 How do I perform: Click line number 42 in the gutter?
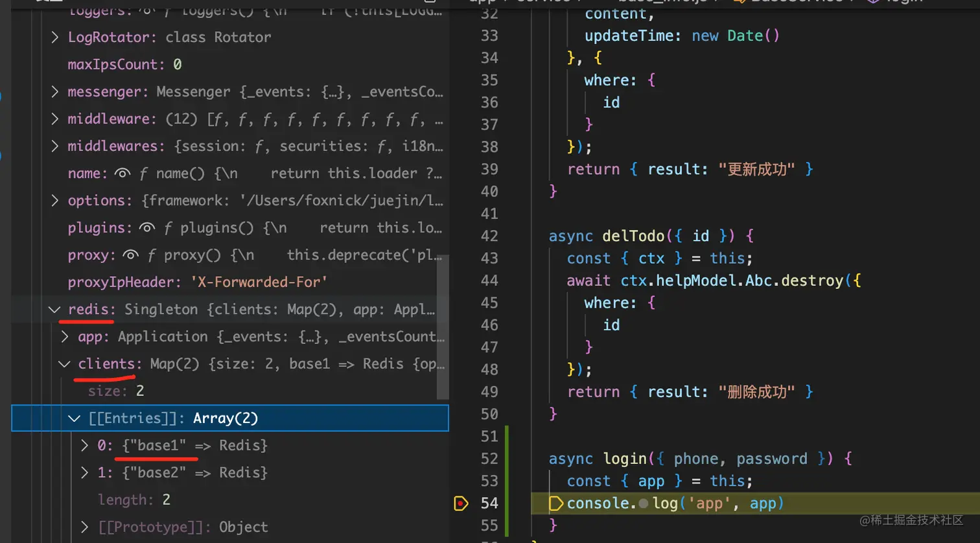click(x=489, y=236)
